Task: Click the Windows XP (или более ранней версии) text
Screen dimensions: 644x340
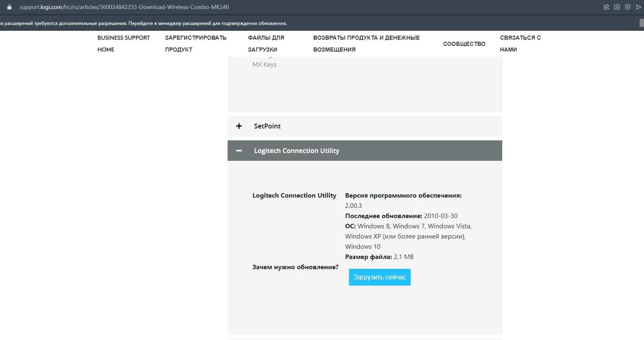Action: click(x=405, y=236)
